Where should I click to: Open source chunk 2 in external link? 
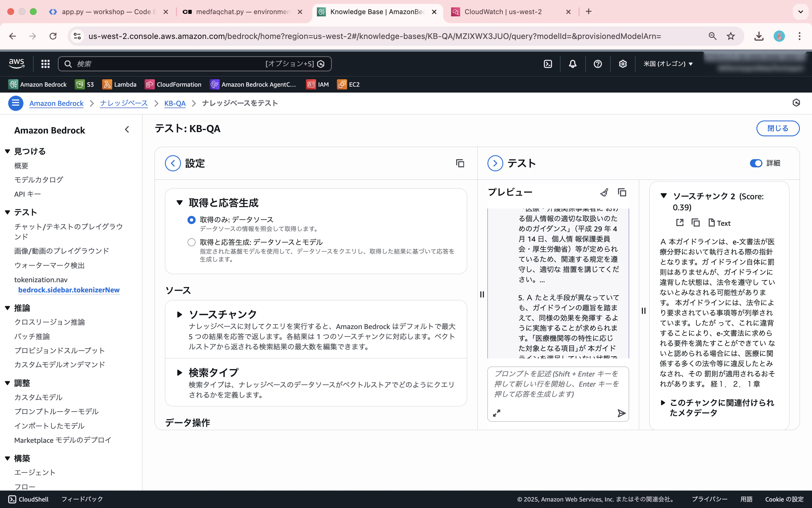pos(680,223)
